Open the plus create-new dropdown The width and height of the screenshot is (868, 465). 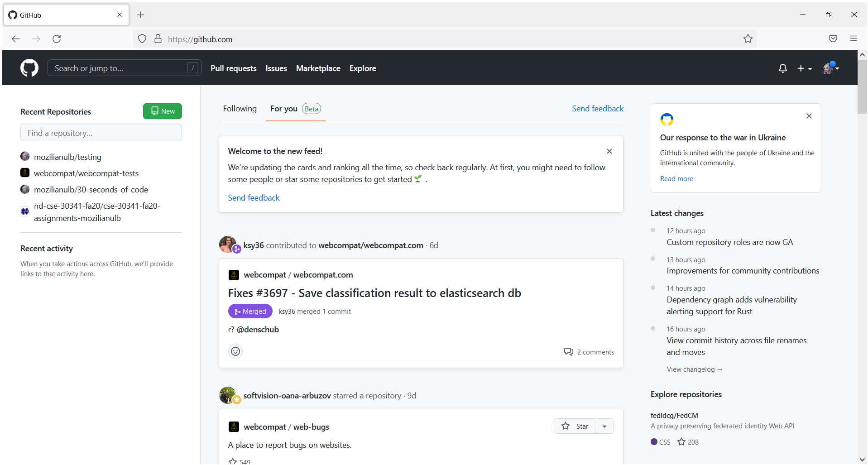pyautogui.click(x=805, y=68)
